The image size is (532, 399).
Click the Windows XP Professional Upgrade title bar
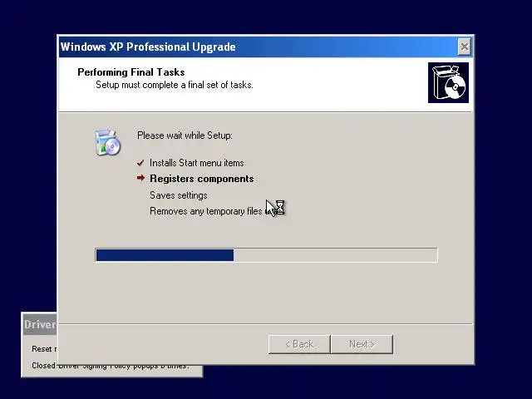258,47
